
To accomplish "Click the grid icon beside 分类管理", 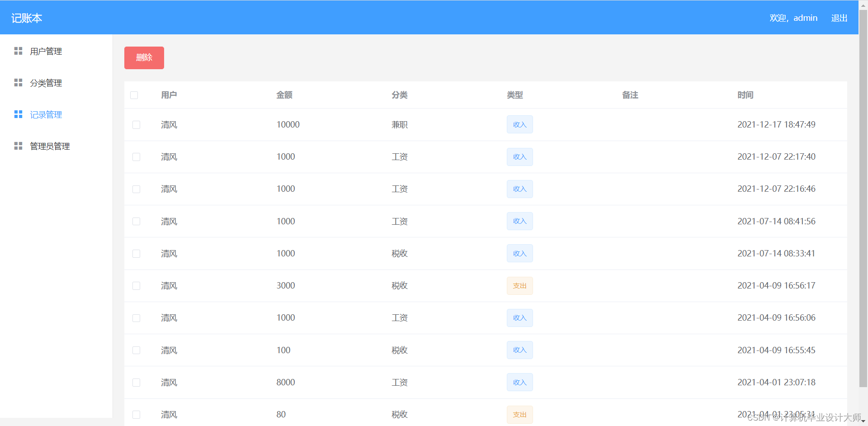I will [x=18, y=83].
